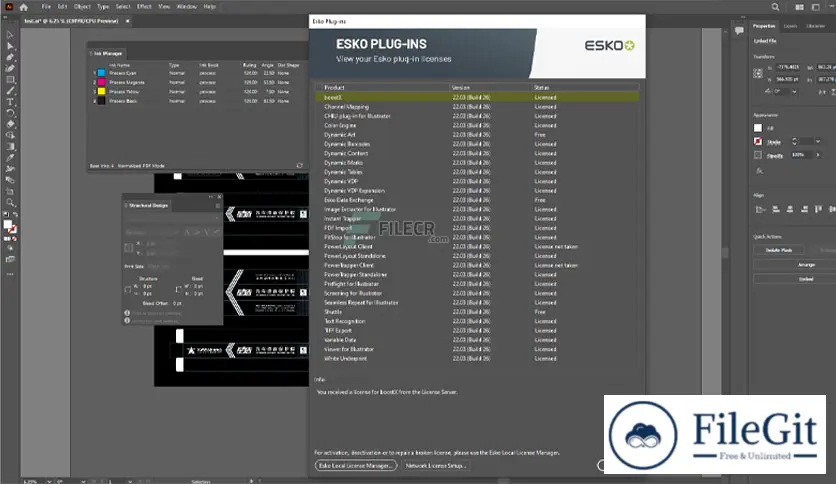Open the File menu
The width and height of the screenshot is (836, 484).
coord(46,7)
